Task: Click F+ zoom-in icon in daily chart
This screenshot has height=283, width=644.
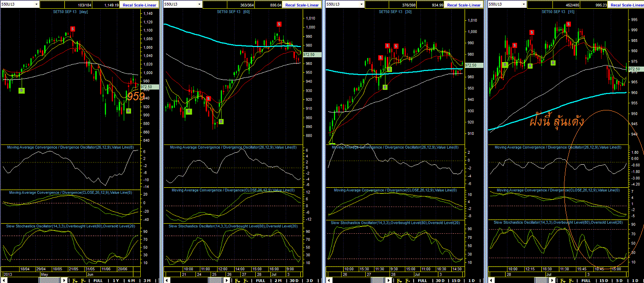Action: [75, 280]
